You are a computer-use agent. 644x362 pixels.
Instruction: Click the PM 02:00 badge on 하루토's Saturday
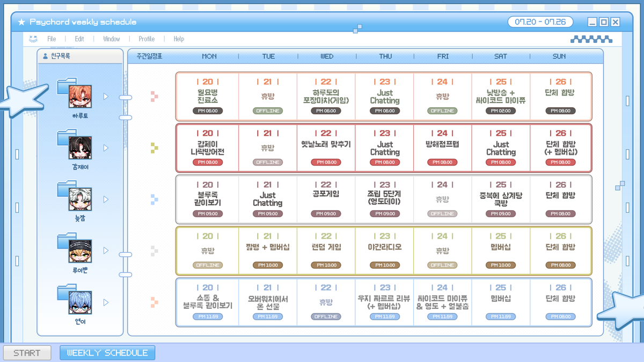[501, 111]
